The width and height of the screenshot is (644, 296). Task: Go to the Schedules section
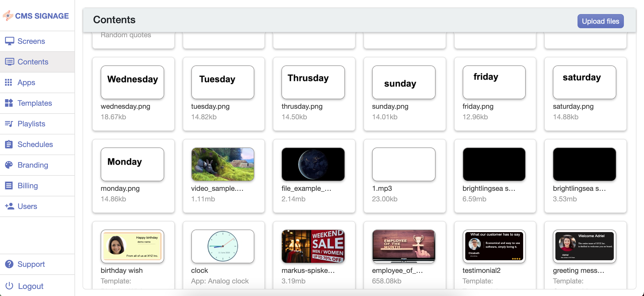click(35, 144)
